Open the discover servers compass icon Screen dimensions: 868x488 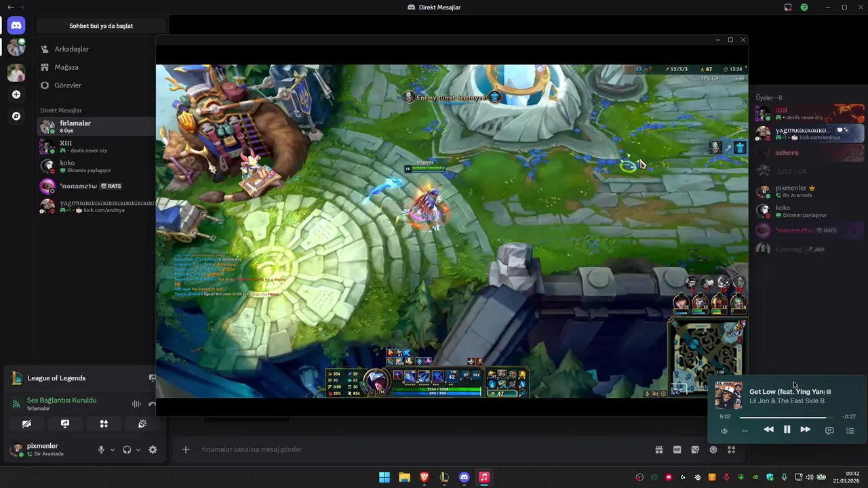click(x=16, y=117)
